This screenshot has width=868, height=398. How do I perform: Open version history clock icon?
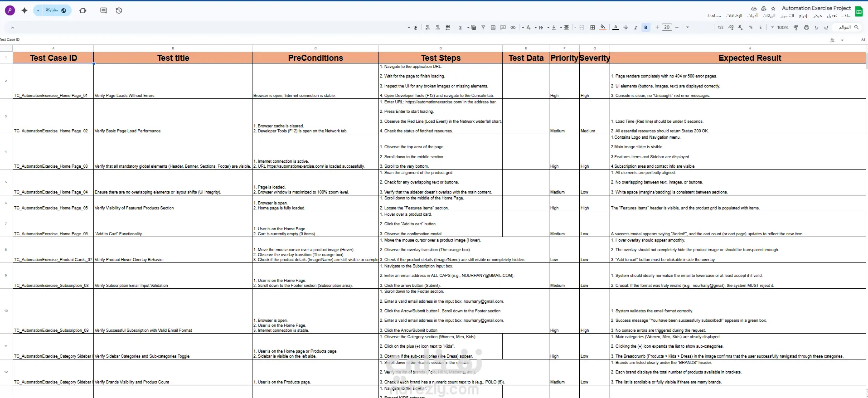pyautogui.click(x=119, y=10)
